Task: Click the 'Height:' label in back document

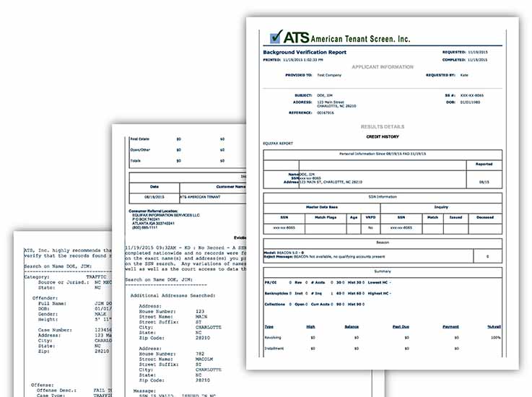Action: coord(48,319)
